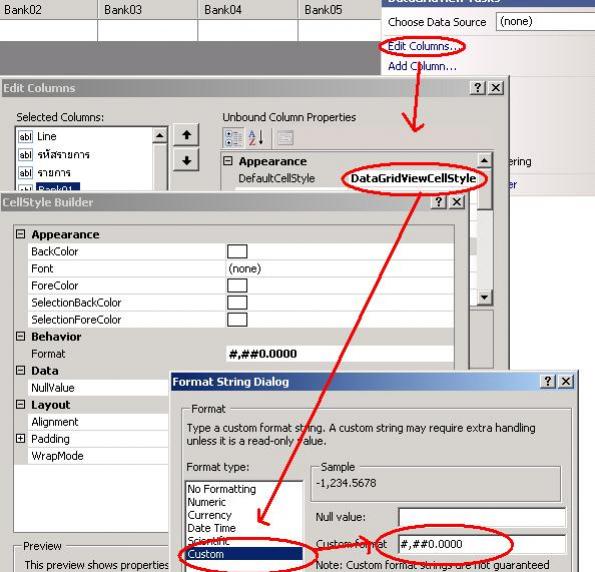Move selected column down with arrow button

click(x=186, y=160)
